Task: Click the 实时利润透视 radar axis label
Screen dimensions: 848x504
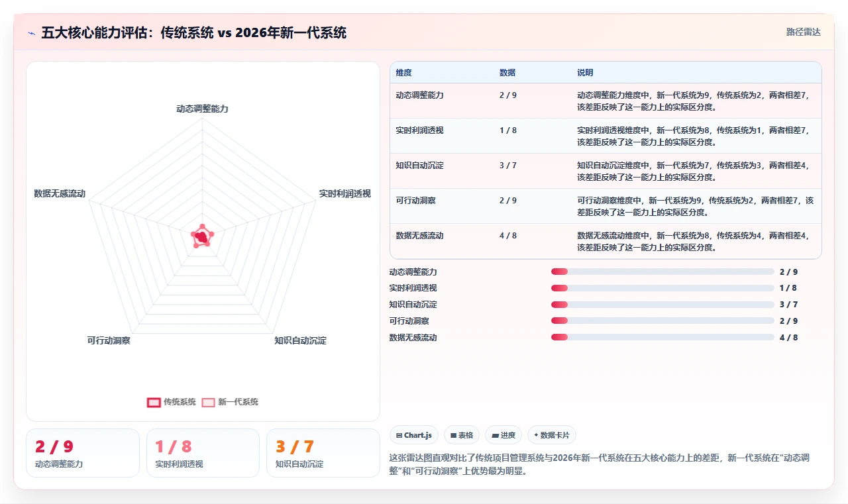Action: [x=344, y=193]
